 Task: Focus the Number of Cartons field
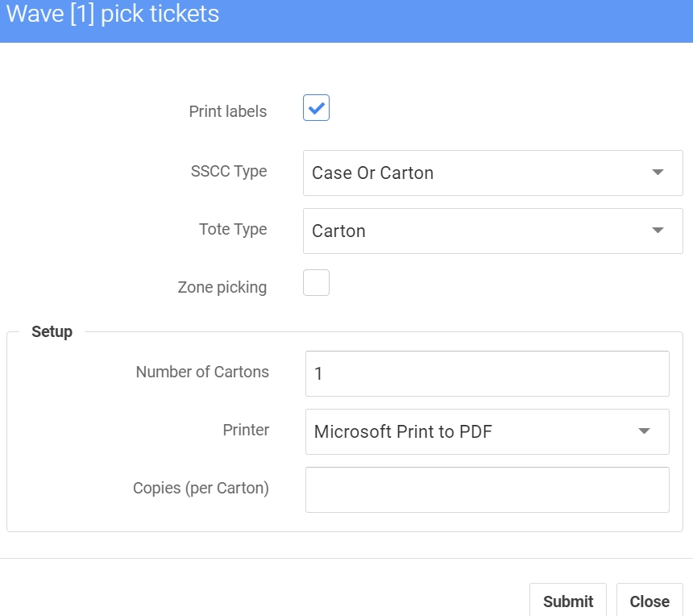pos(487,373)
